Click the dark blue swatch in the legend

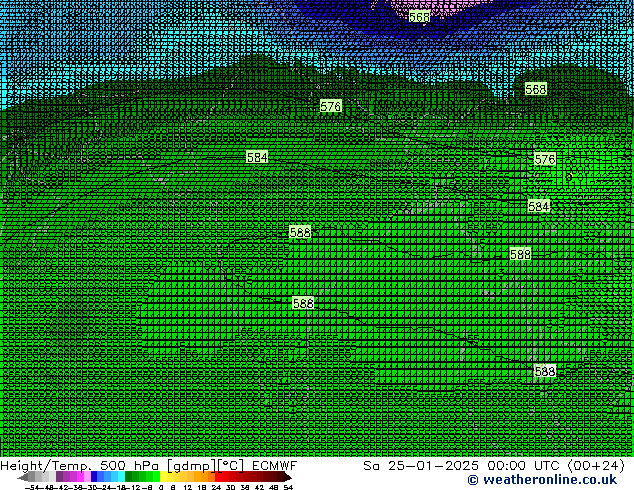point(94,476)
